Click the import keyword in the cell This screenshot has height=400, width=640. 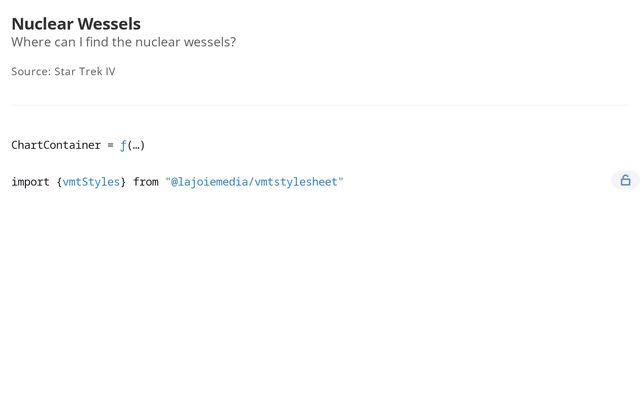click(x=30, y=182)
